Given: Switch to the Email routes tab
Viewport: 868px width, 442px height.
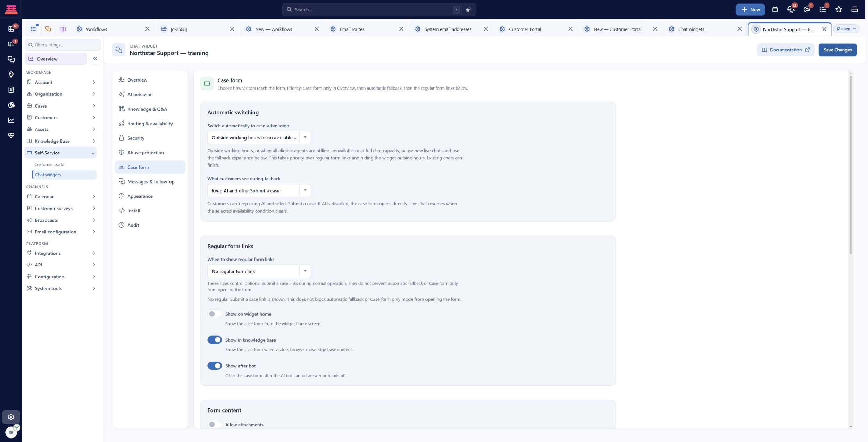Looking at the screenshot, I should [x=367, y=29].
